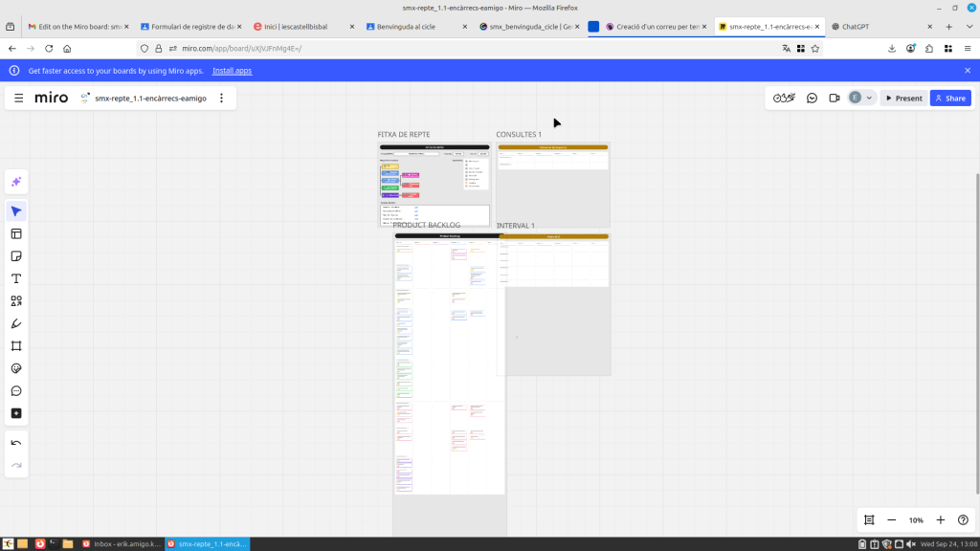Screen dimensions: 980x551
Task: Open the Shapes and lines tool
Action: tap(16, 301)
